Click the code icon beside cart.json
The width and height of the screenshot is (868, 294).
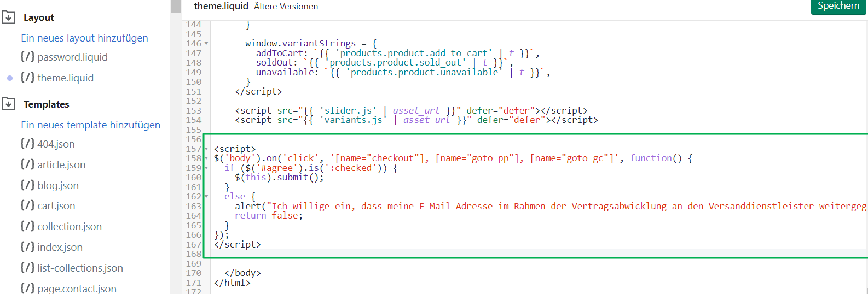pyautogui.click(x=27, y=205)
